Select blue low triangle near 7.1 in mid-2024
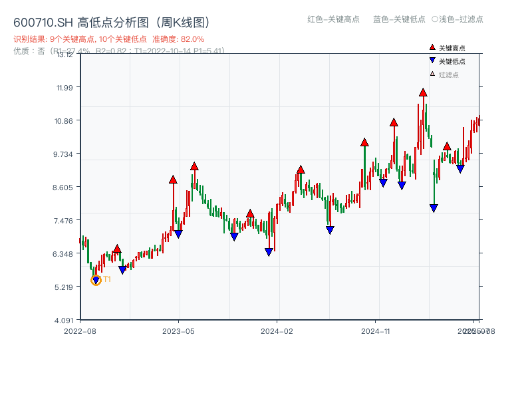532x399 pixels. pyautogui.click(x=330, y=230)
